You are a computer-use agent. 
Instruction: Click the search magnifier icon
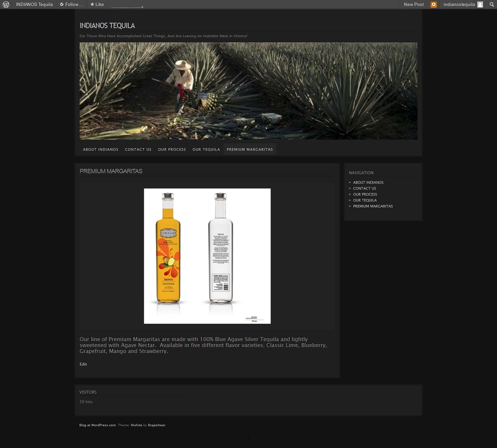tap(492, 4)
